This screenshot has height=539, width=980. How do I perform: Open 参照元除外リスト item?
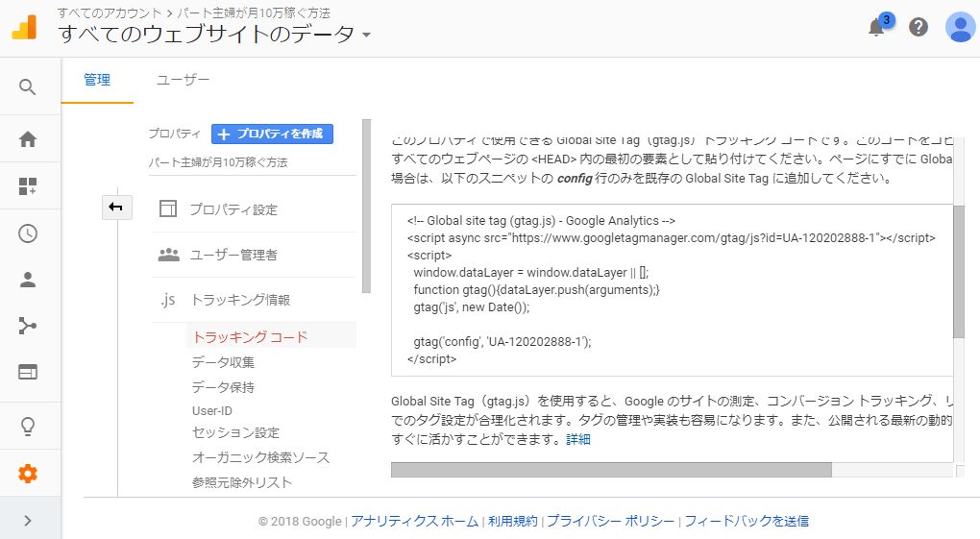tap(242, 482)
